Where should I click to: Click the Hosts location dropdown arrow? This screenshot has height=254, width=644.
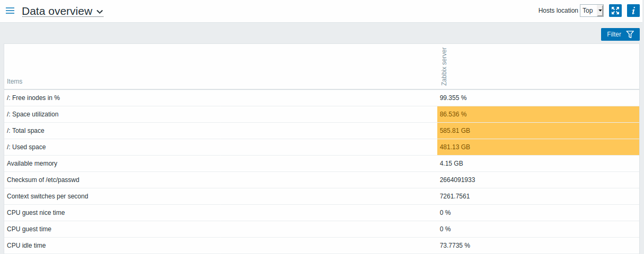click(600, 11)
